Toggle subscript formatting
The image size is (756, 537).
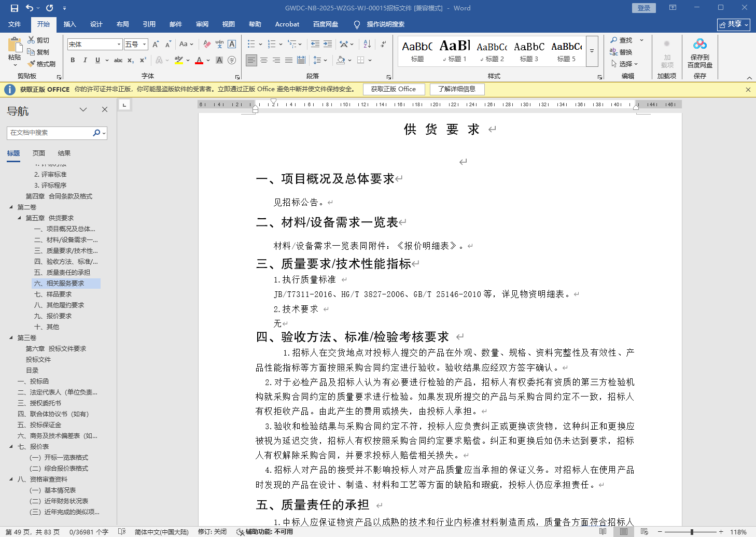(x=131, y=60)
